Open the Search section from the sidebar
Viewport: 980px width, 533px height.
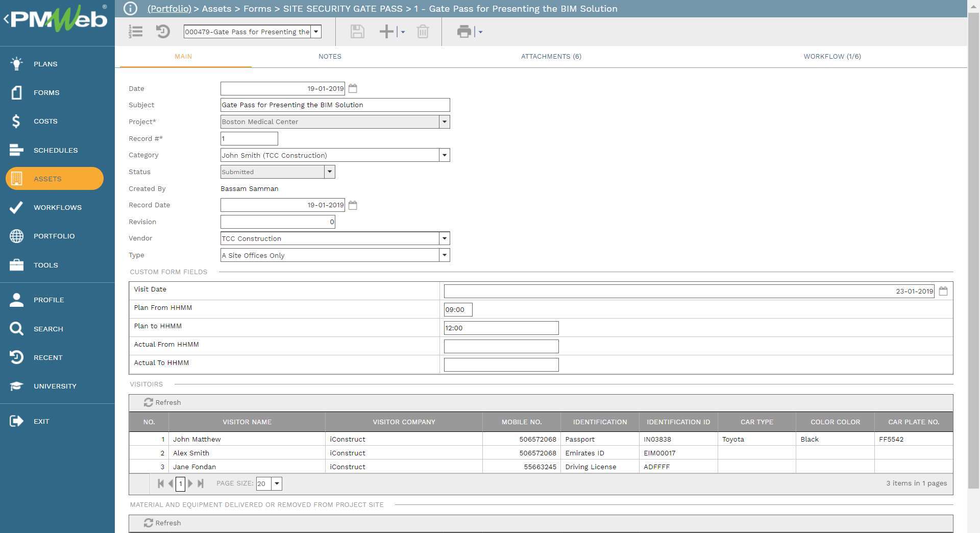click(48, 329)
